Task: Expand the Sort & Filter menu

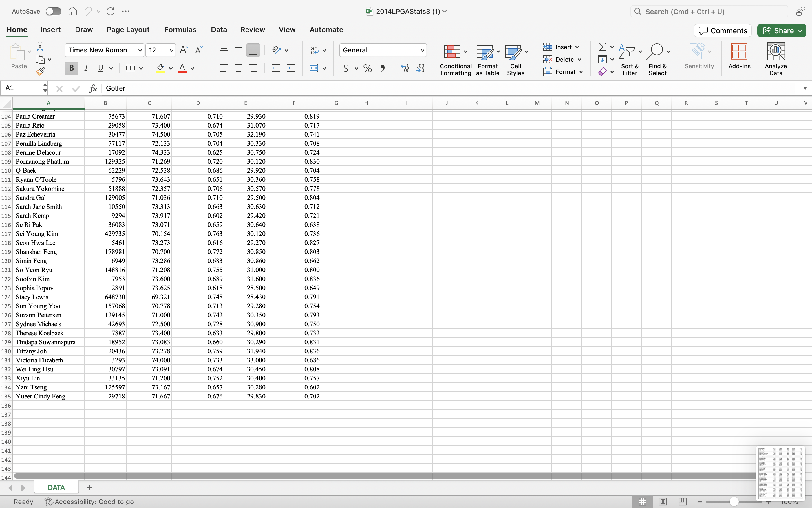Action: (x=640, y=51)
